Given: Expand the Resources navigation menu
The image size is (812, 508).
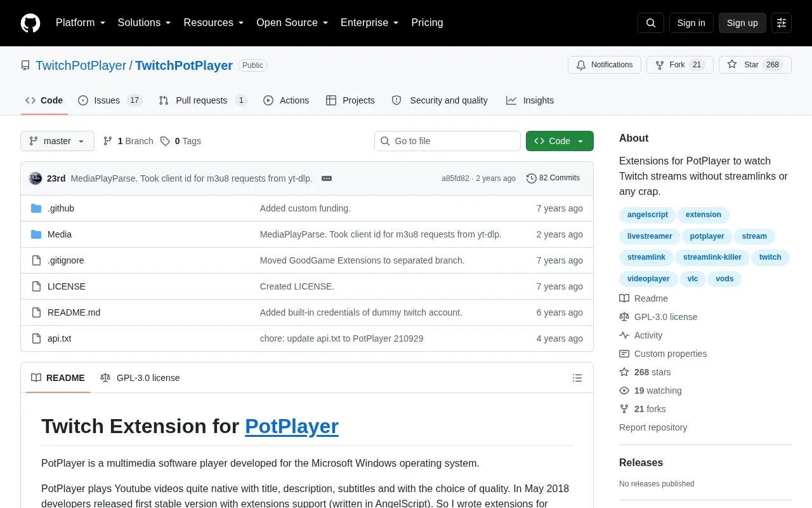Looking at the screenshot, I should point(214,23).
